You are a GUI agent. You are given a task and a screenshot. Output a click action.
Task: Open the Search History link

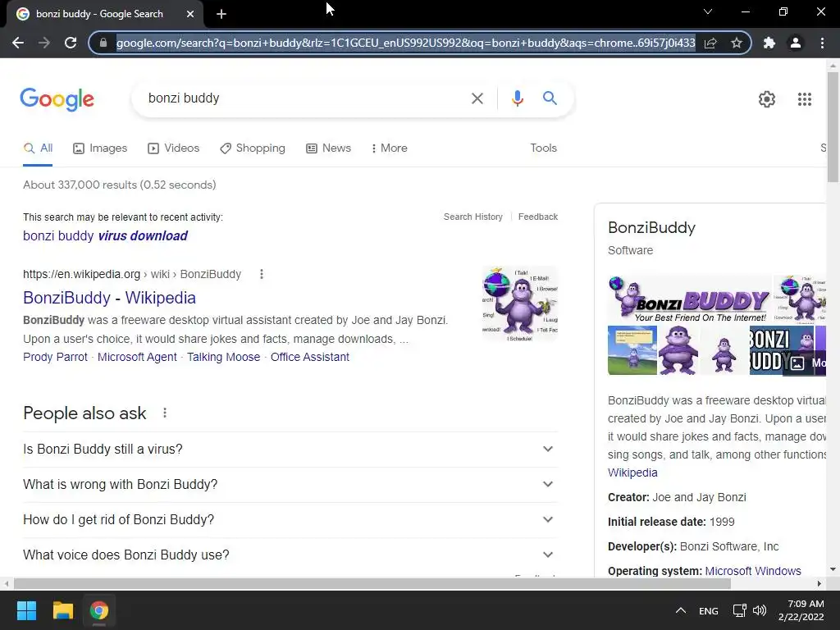click(x=473, y=217)
